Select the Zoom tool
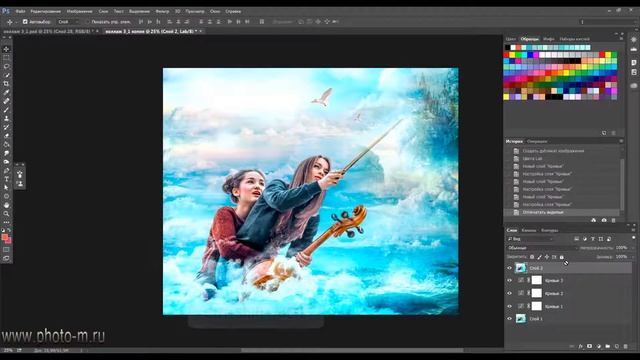Viewport: 640px width, 360px height. 6,213
